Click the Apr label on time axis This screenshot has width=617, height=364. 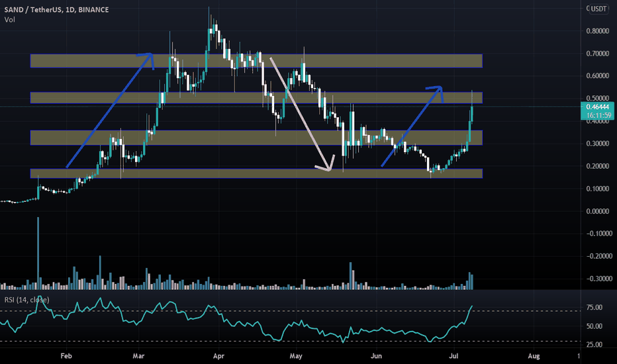click(x=218, y=356)
